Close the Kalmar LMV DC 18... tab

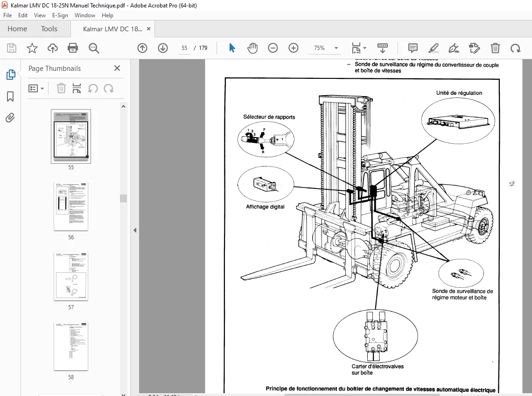click(148, 29)
